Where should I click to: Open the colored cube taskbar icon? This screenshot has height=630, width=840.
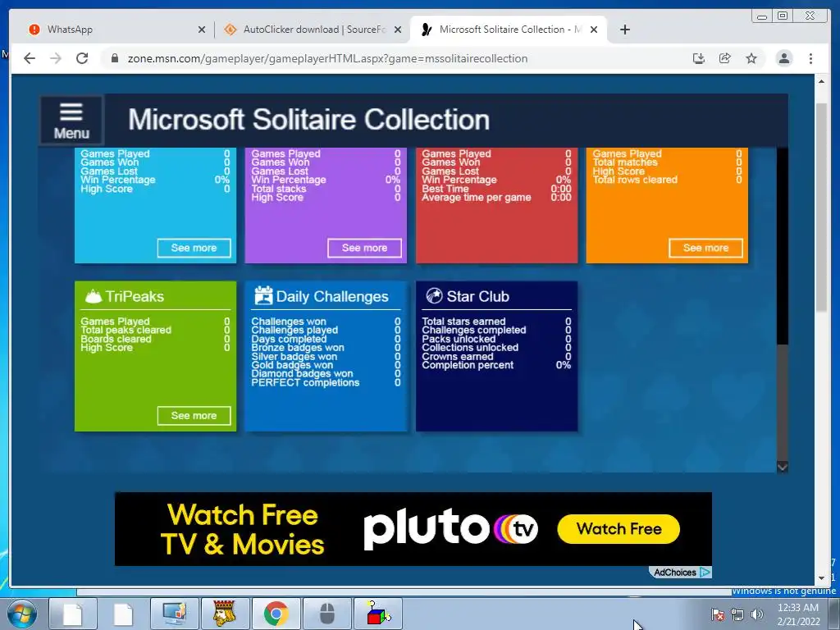click(x=378, y=614)
